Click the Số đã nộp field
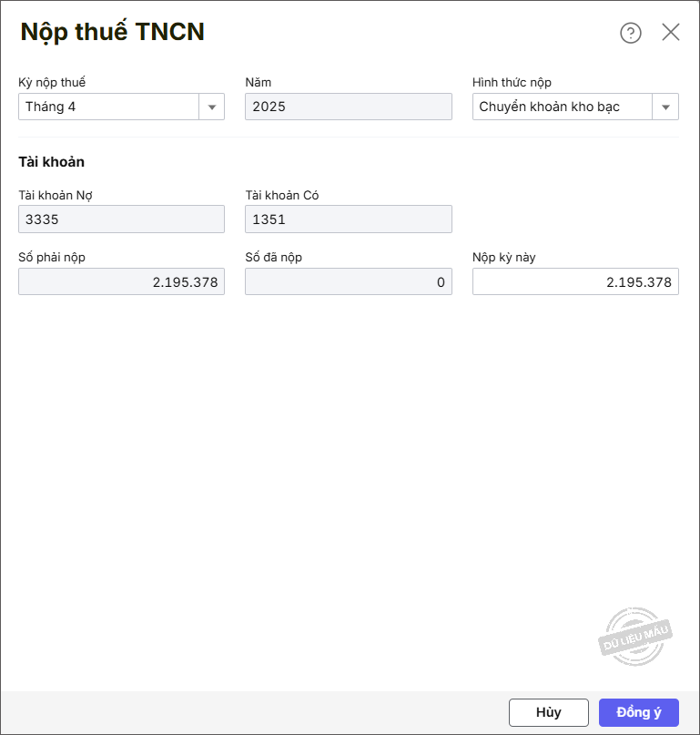This screenshot has width=700, height=735. [348, 282]
